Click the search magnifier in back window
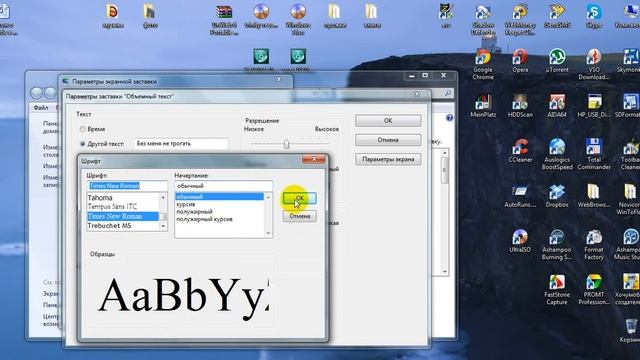Image resolution: width=640 pixels, height=360 pixels. point(448,93)
